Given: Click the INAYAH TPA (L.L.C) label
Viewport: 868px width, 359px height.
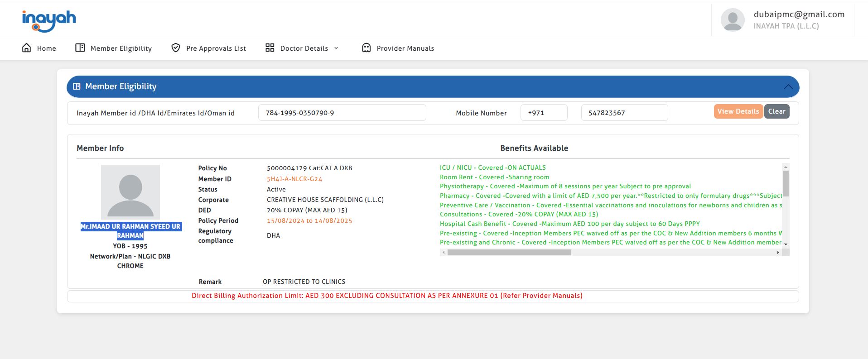Looking at the screenshot, I should (x=786, y=26).
